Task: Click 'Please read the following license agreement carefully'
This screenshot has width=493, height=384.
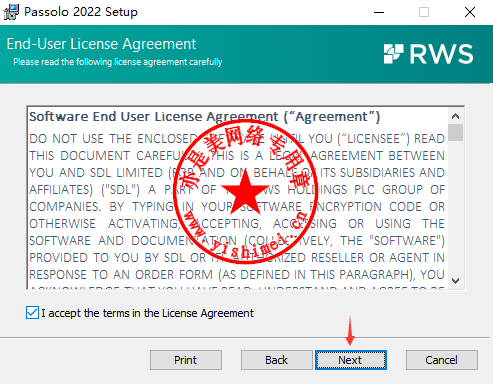Action: (x=118, y=62)
